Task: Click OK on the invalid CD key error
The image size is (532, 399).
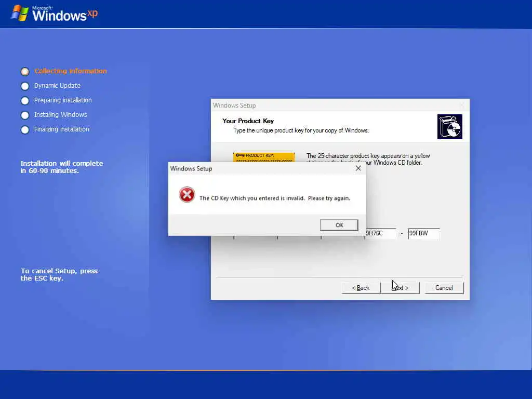Action: [339, 225]
